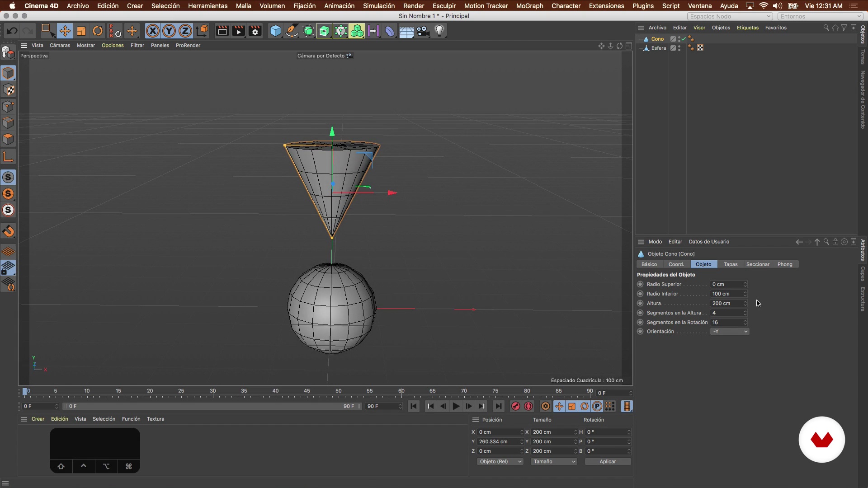Click frame 50 on timeline ruler
This screenshot has width=868, height=488.
(x=339, y=391)
